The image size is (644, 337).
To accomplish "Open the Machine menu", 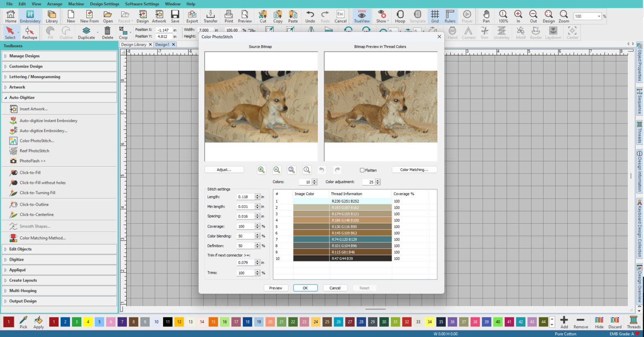I will (76, 4).
